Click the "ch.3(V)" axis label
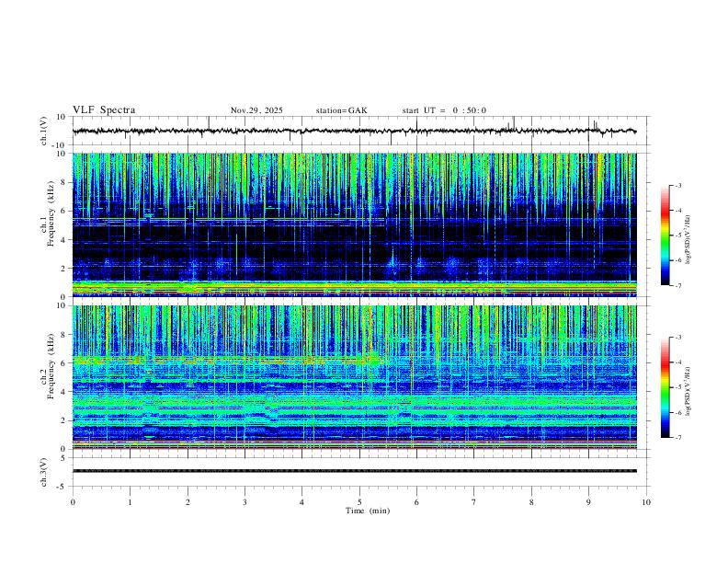This screenshot has height=563, width=728. click(x=44, y=472)
